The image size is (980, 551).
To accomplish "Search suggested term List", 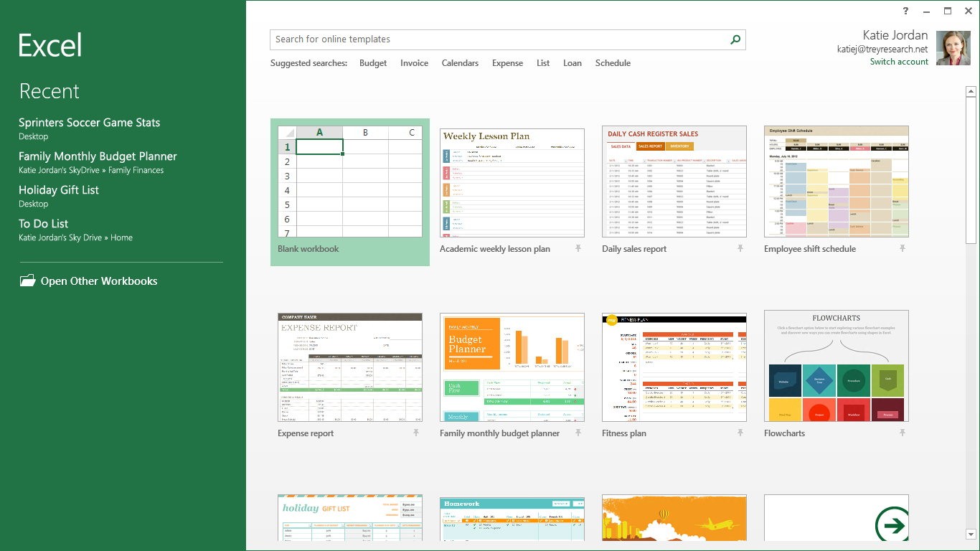I will click(x=543, y=63).
